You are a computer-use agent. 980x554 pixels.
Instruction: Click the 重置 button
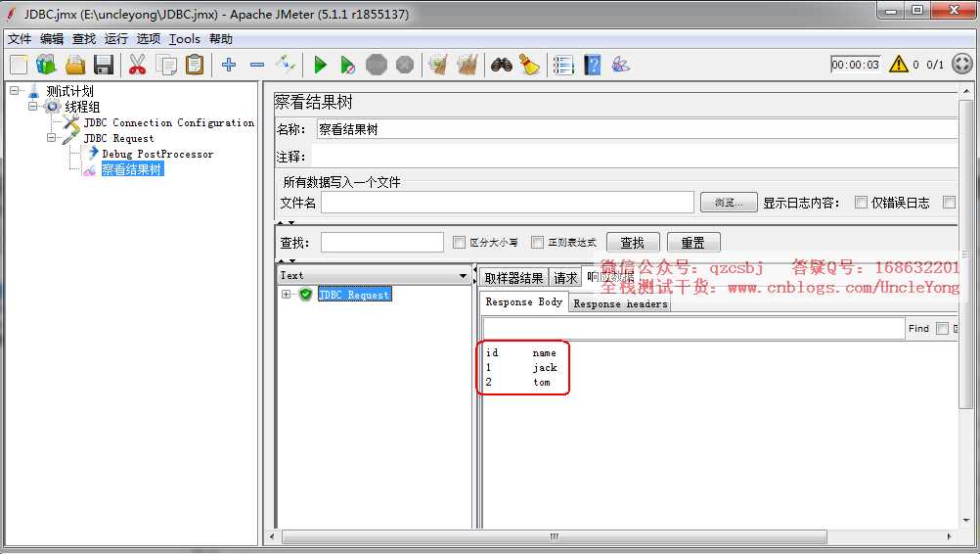pyautogui.click(x=693, y=243)
